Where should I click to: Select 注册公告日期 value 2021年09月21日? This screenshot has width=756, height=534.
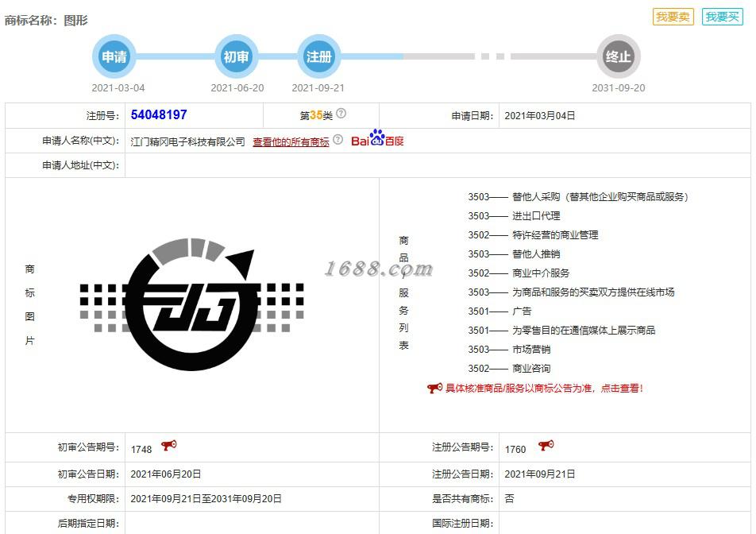tap(539, 474)
